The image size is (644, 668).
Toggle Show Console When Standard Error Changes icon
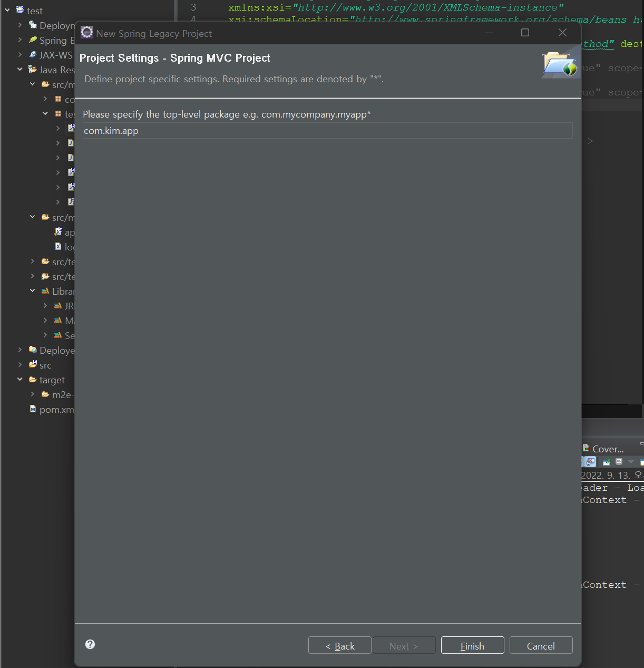click(590, 462)
